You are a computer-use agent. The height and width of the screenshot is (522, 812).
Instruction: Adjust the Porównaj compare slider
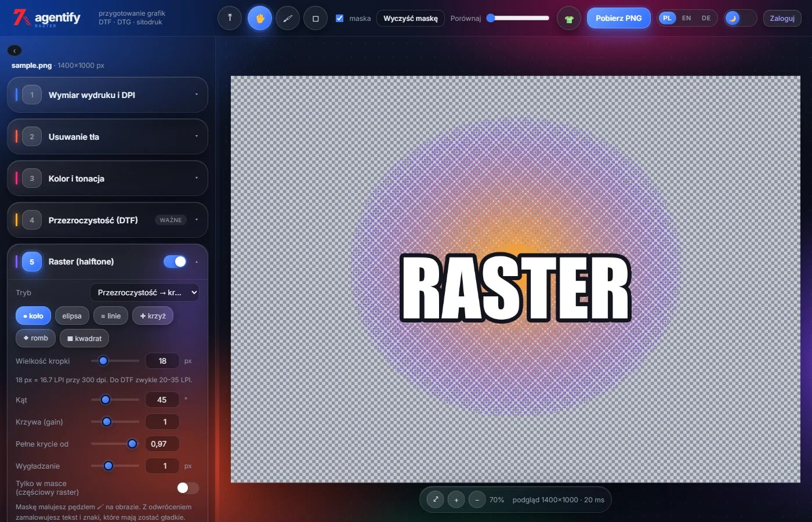[x=517, y=18]
